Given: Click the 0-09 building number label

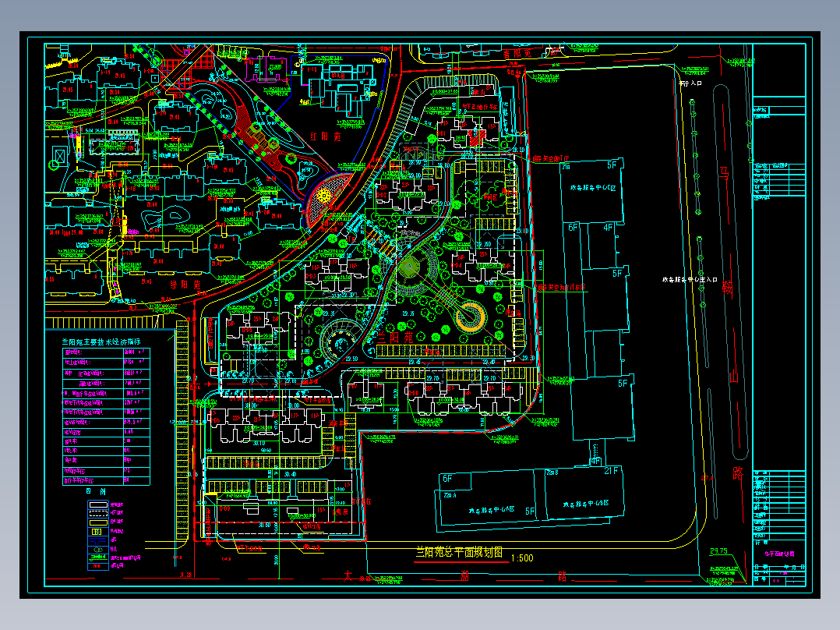Looking at the screenshot, I should pyautogui.click(x=224, y=509).
